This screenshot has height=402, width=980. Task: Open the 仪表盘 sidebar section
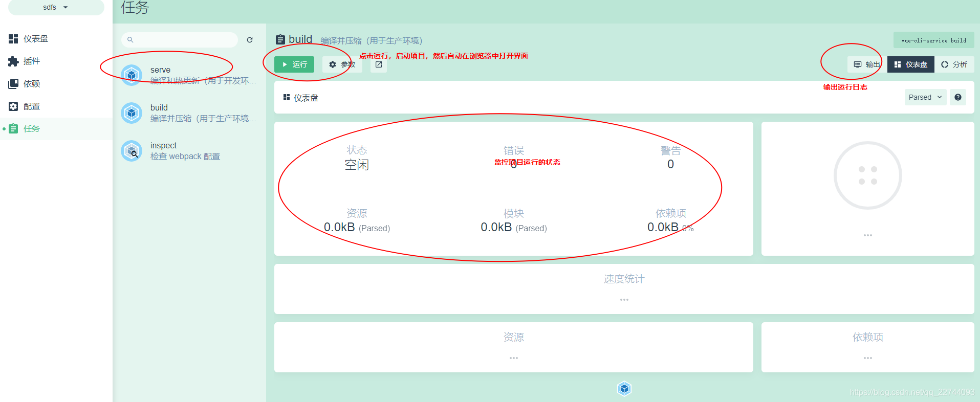click(x=56, y=39)
